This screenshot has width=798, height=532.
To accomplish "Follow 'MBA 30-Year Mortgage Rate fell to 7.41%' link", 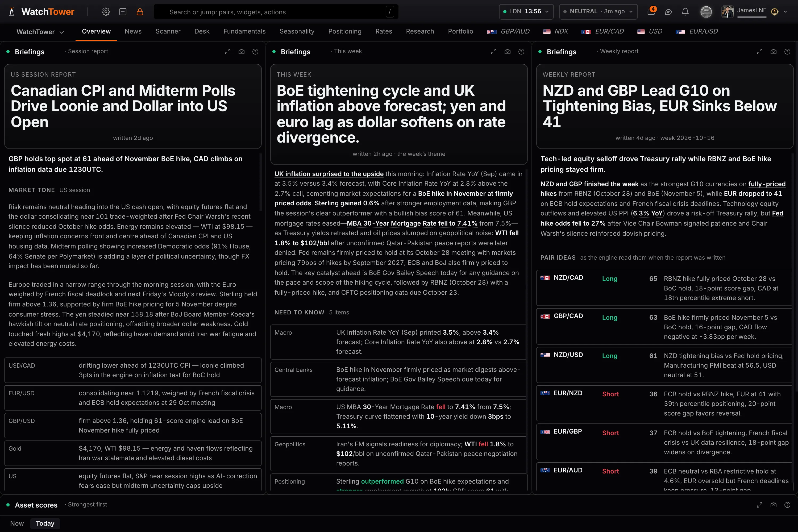I will point(412,223).
